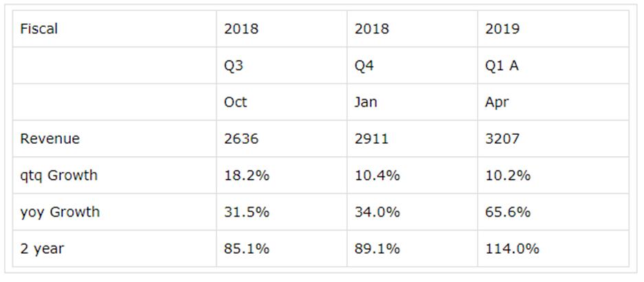Select the 114.0% two-year cell
644x282 pixels.
(512, 248)
